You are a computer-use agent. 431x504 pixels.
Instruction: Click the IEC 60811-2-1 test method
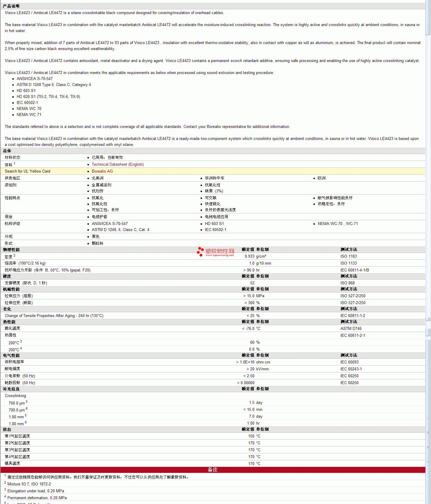353,335
